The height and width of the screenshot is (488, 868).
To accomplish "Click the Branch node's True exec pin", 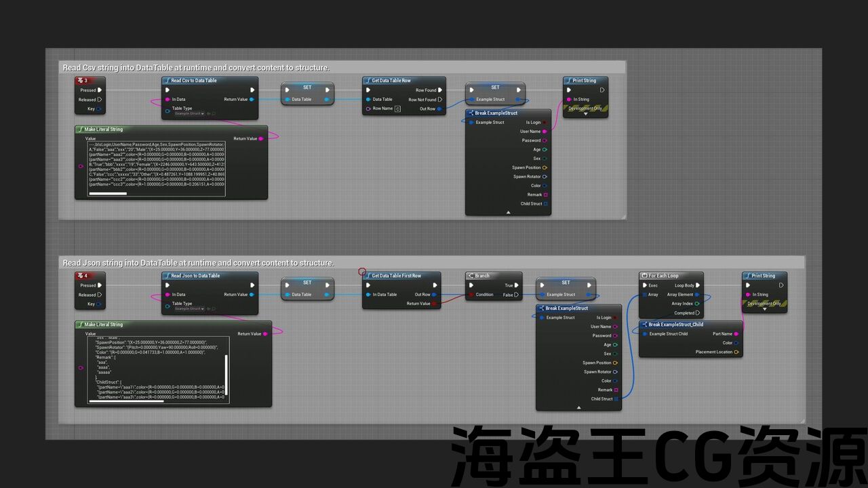I will 517,285.
